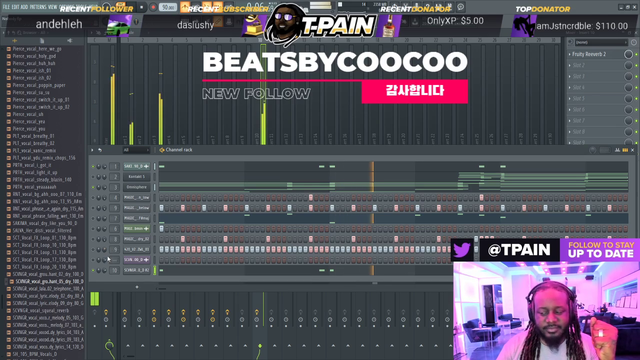This screenshot has height=360, width=640.
Task: Adjust the Omnisphere channel volume knob
Action: 104,187
